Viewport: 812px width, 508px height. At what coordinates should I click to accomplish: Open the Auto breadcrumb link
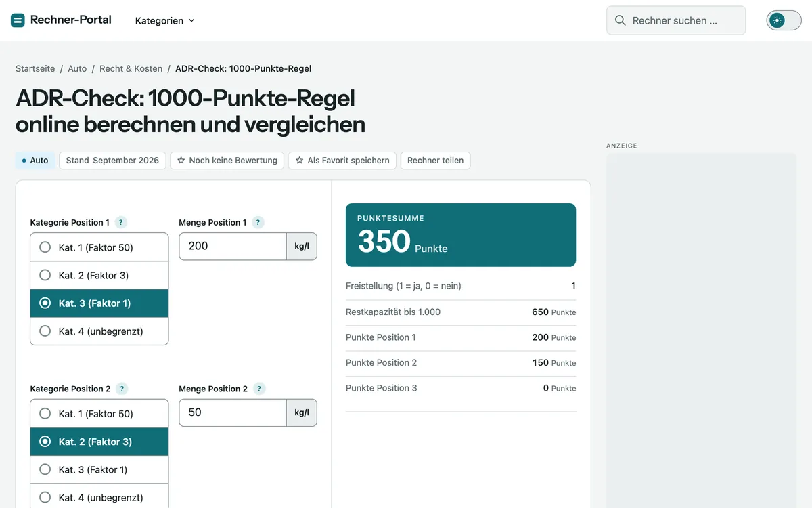pos(77,68)
